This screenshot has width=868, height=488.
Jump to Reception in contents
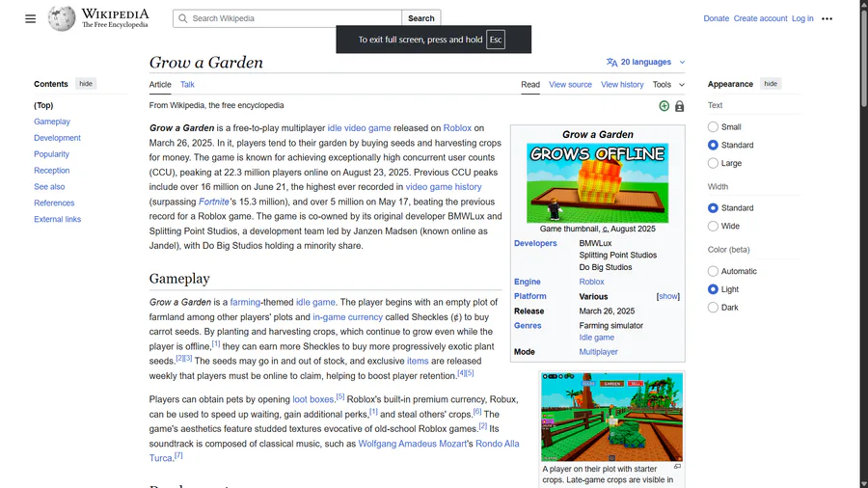point(51,171)
